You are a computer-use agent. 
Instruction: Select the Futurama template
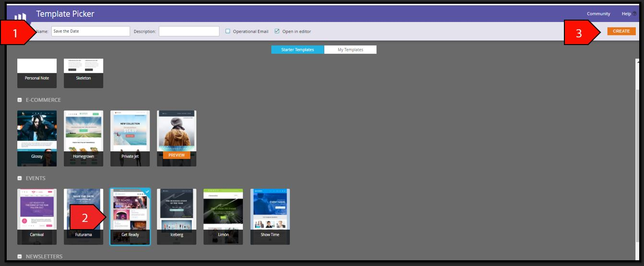(83, 217)
